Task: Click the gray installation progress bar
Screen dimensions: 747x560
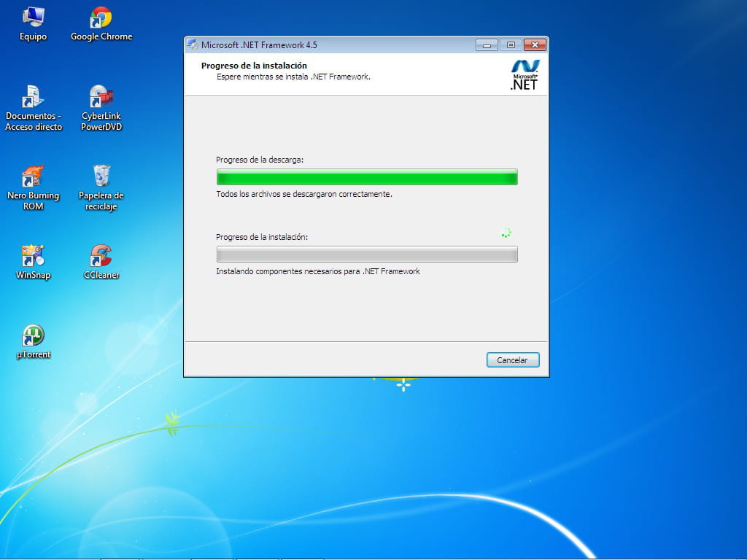Action: point(367,254)
